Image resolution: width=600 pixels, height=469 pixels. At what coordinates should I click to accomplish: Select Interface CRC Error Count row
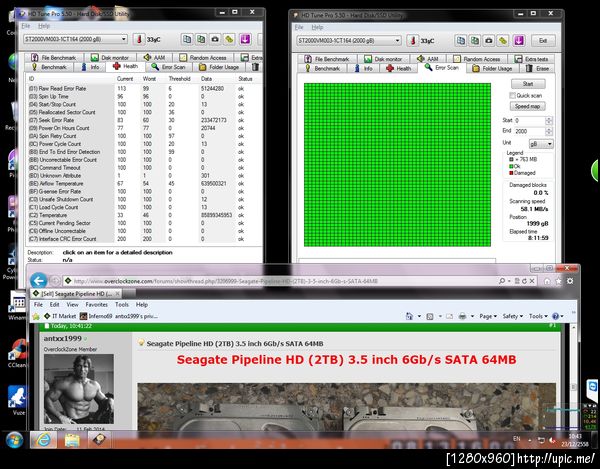click(x=142, y=239)
